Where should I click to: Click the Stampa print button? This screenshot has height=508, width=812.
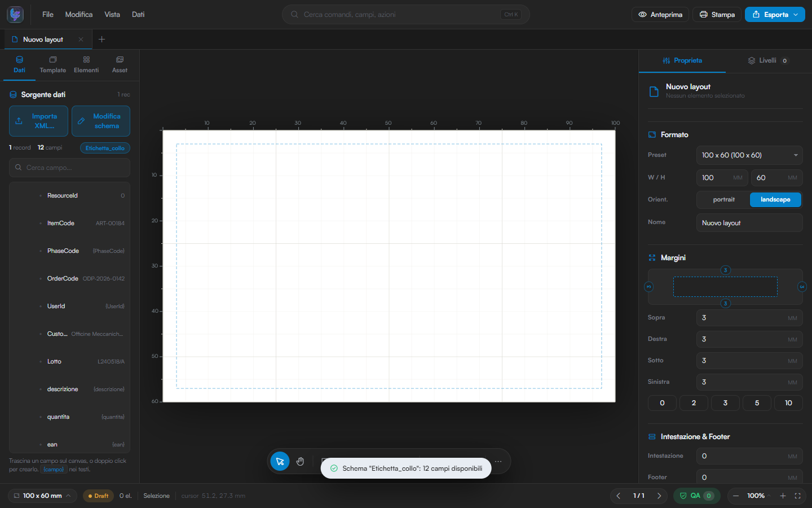pyautogui.click(x=717, y=15)
